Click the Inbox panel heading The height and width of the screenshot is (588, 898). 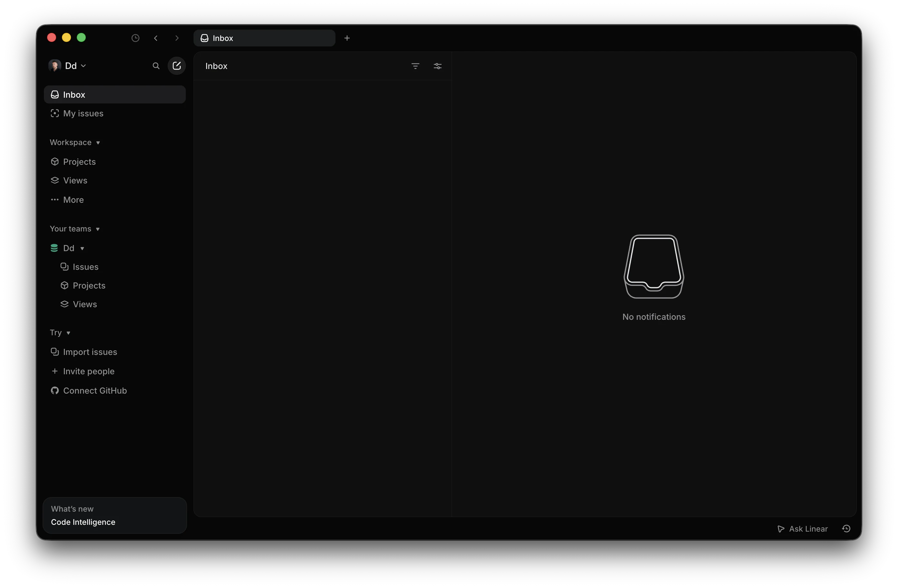[x=216, y=66]
